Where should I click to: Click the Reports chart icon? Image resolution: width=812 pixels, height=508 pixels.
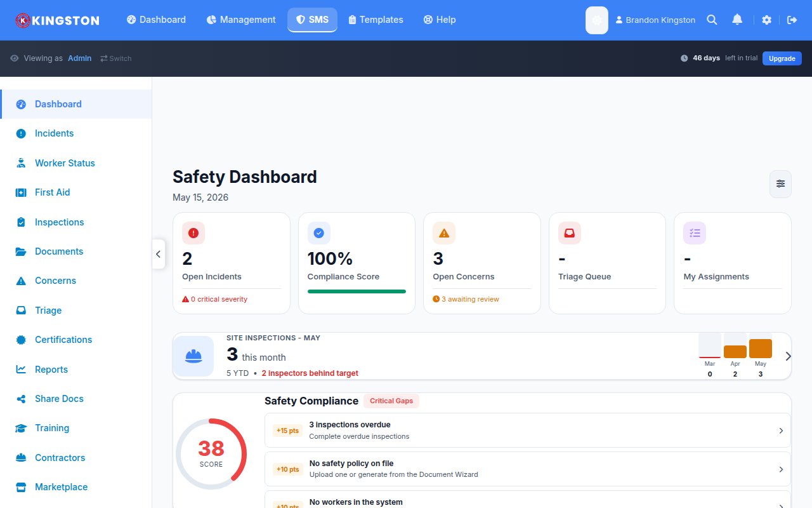coord(21,370)
